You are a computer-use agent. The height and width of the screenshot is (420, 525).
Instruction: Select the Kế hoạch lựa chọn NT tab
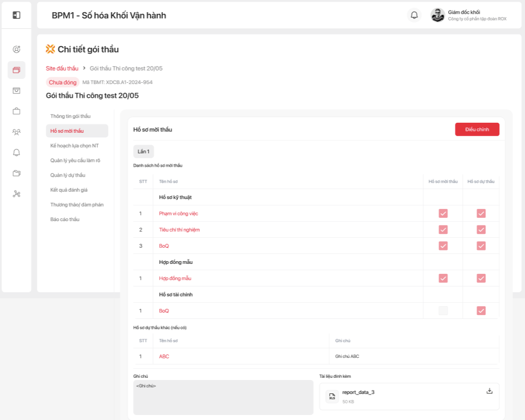[75, 146]
